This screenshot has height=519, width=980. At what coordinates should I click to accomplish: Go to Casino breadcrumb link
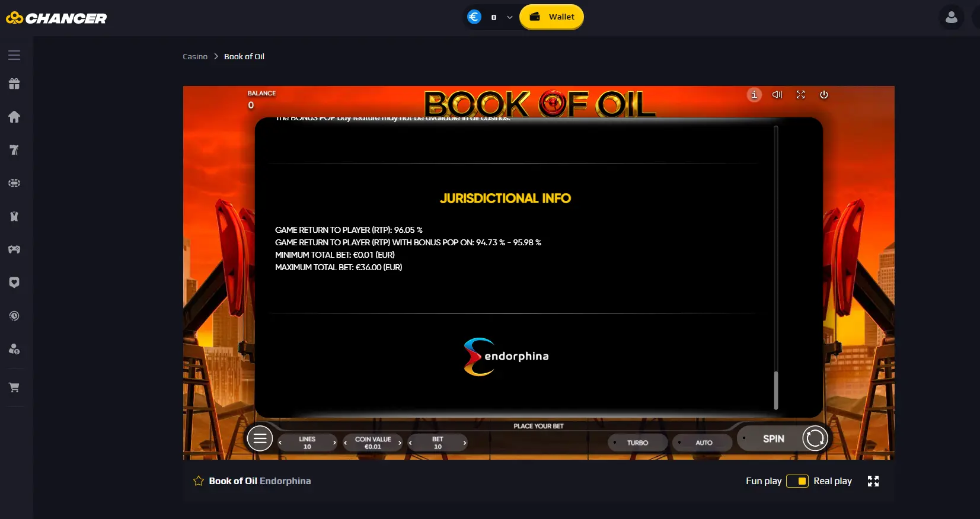point(195,56)
